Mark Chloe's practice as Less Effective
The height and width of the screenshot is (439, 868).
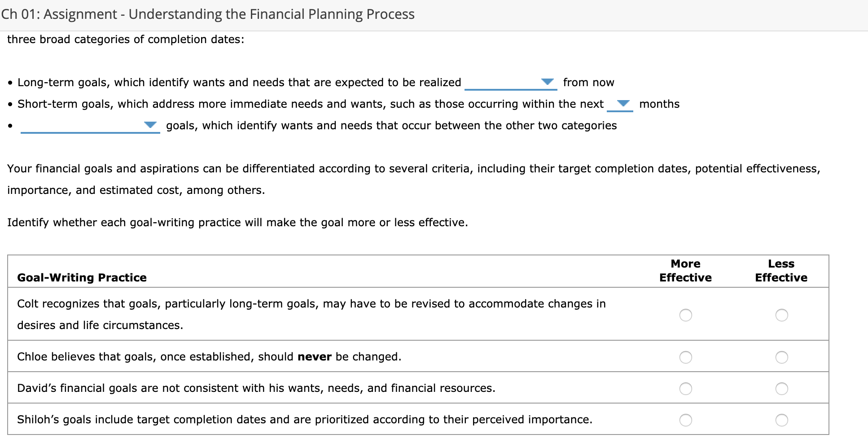pyautogui.click(x=781, y=357)
